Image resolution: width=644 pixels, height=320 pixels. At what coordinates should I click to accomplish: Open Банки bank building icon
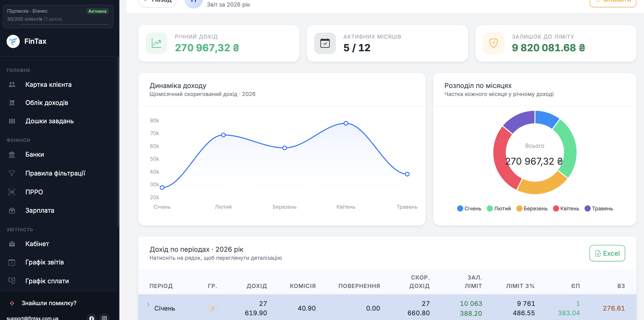coord(12,155)
